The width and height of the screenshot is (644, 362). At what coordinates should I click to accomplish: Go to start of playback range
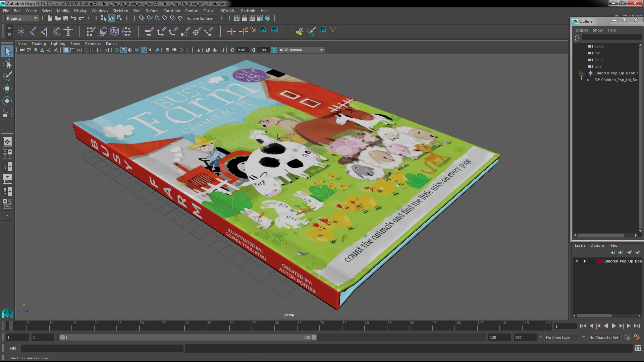tap(583, 326)
